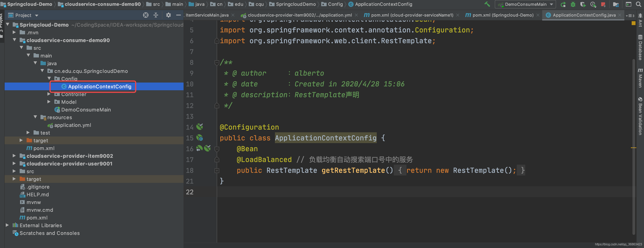Click the Locate in project tree crosshair icon

[146, 15]
